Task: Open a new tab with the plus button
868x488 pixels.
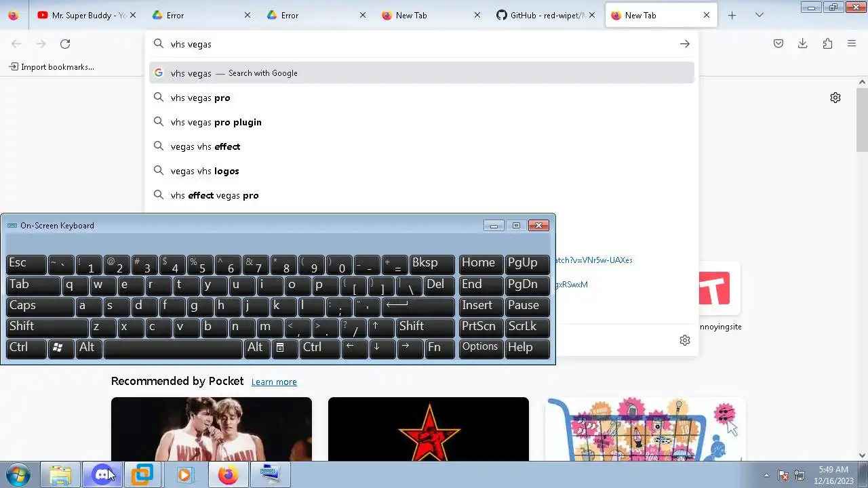Action: pyautogui.click(x=732, y=15)
